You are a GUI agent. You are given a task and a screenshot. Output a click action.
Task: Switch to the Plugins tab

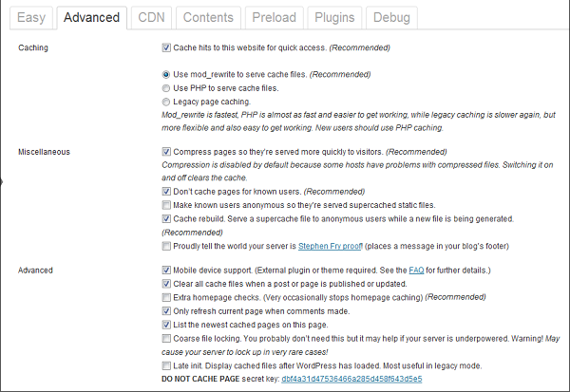pos(333,18)
